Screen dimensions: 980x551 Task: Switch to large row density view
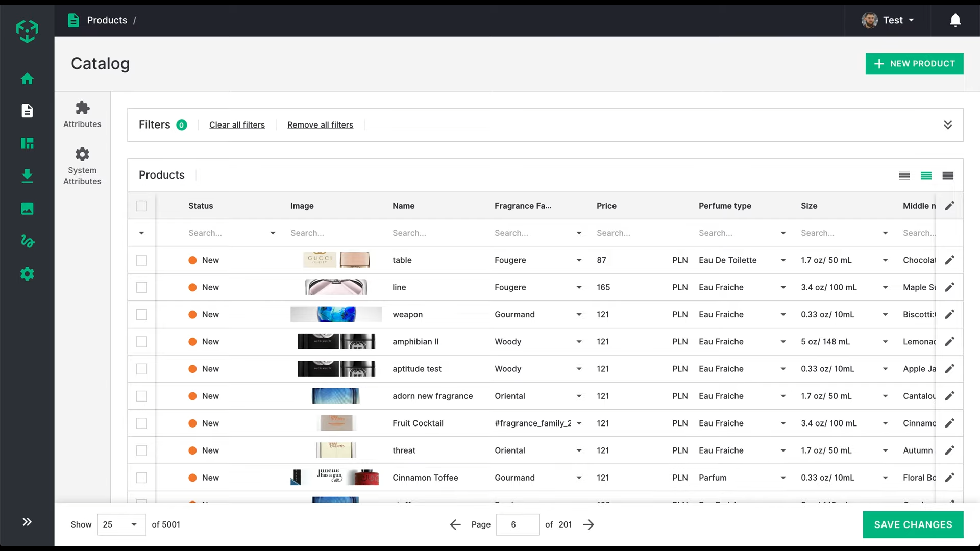click(948, 176)
